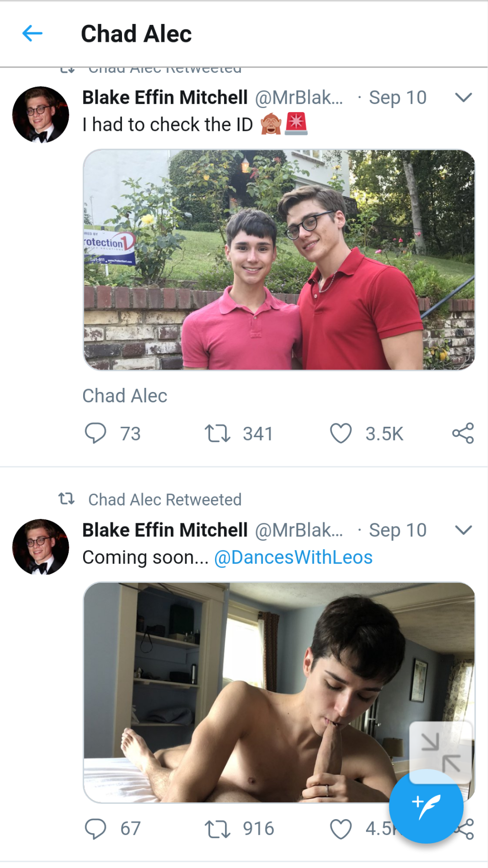Like the tweet with 3.5K likes

tap(341, 433)
